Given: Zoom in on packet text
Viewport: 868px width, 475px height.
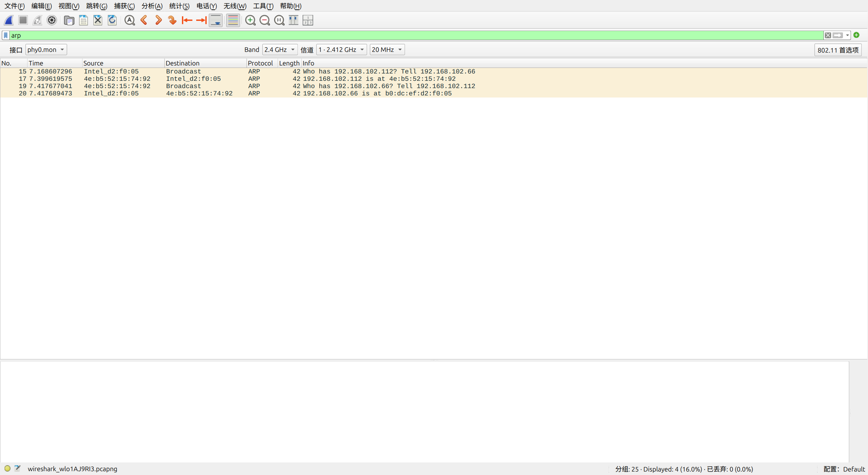Looking at the screenshot, I should [x=250, y=20].
